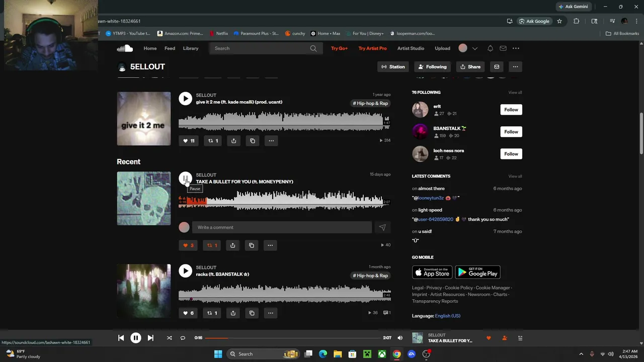Click the search magnifier icon
644x362 pixels.
[x=313, y=48]
